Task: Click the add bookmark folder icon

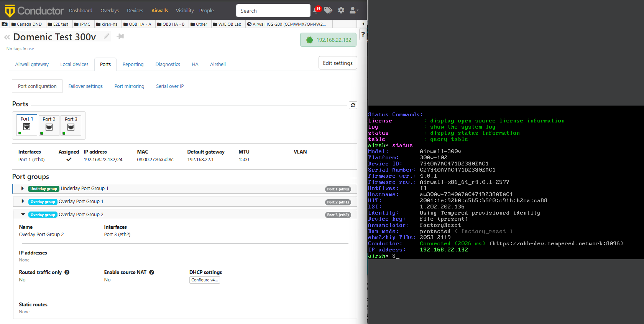Action: pos(5,24)
